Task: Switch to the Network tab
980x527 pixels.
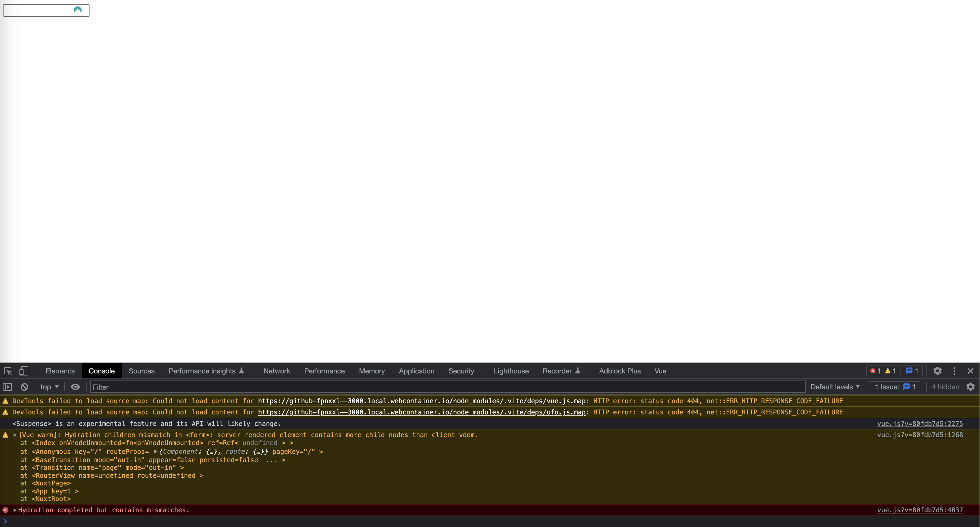Action: 277,370
